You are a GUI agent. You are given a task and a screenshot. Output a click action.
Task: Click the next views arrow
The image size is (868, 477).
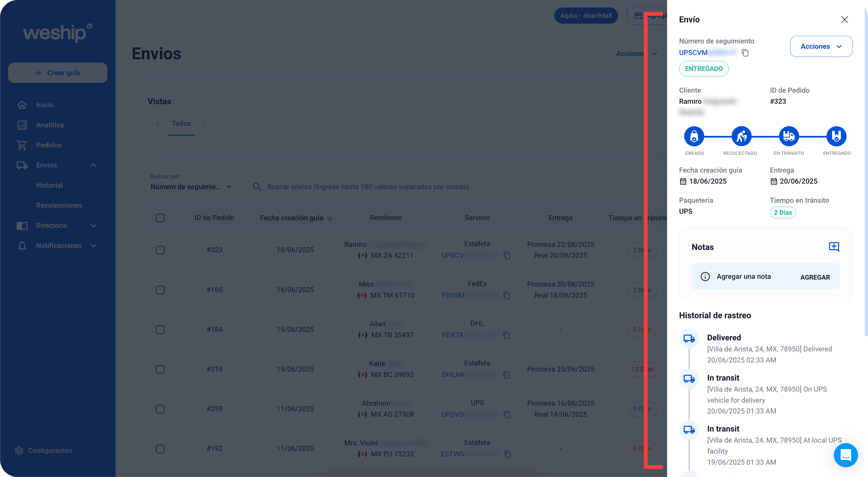coord(205,123)
